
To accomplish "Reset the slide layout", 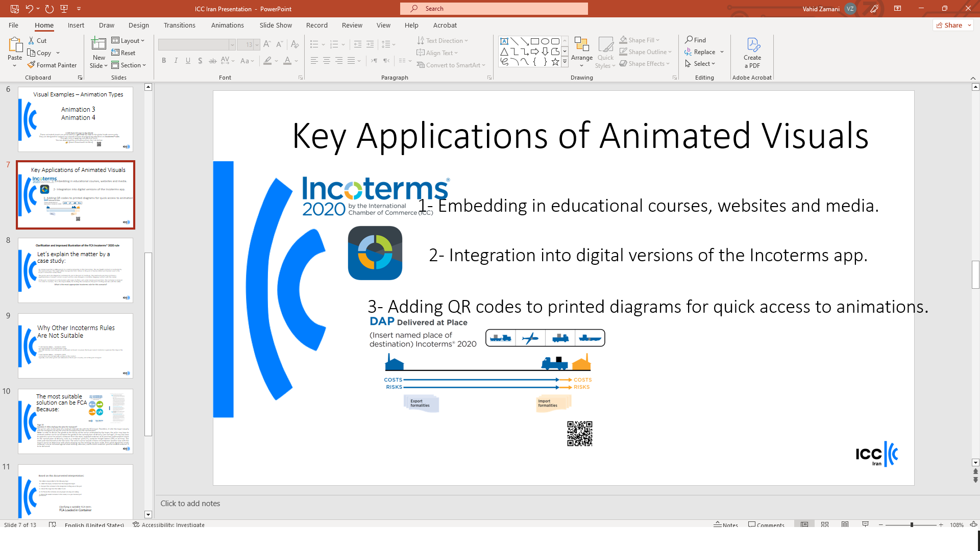I will (x=124, y=53).
